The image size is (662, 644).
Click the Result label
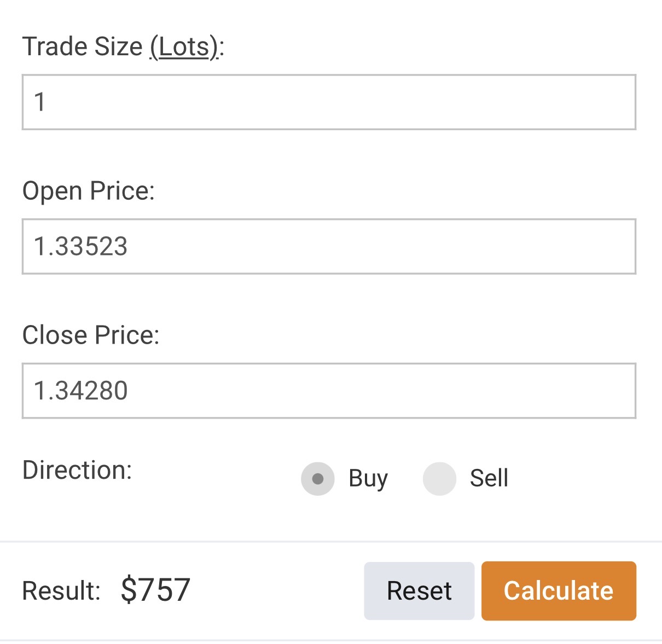(x=61, y=591)
